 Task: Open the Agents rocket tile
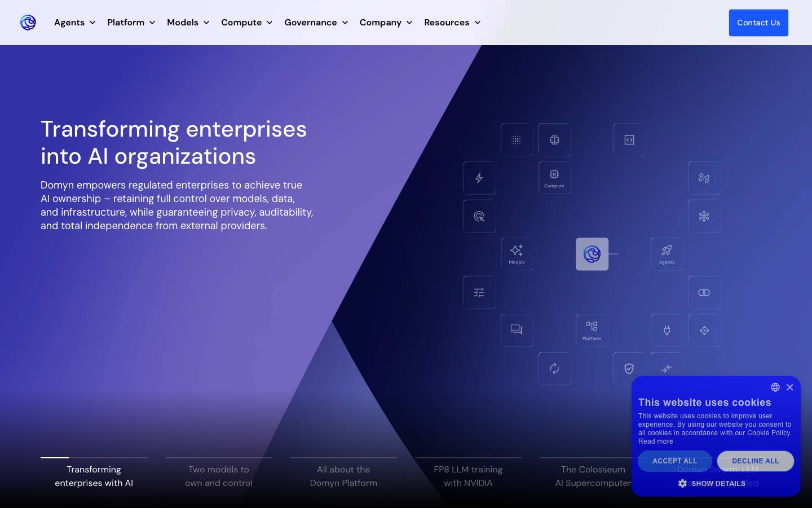(667, 254)
